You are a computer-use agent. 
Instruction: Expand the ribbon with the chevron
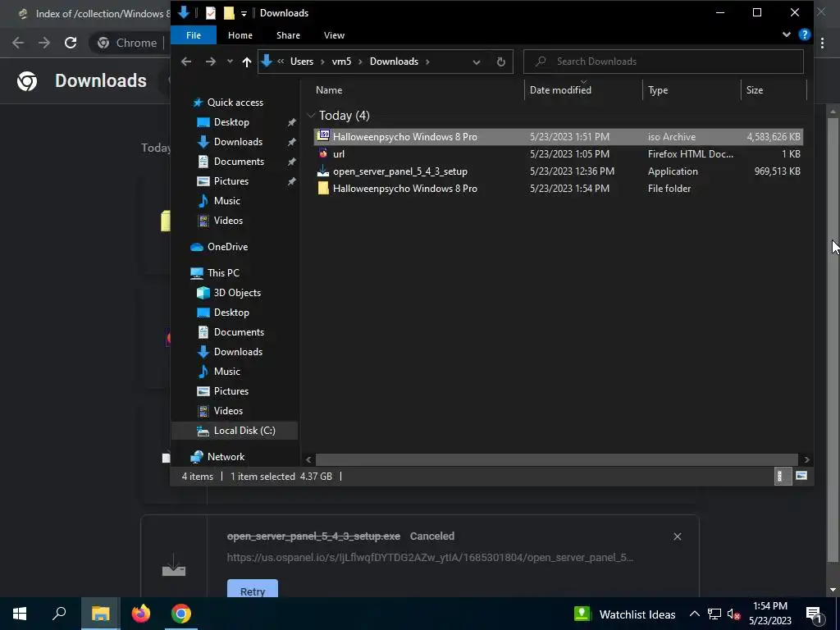pyautogui.click(x=787, y=34)
